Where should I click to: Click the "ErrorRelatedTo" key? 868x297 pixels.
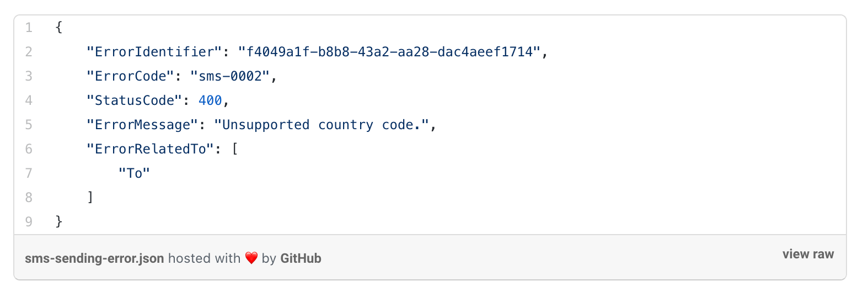150,149
